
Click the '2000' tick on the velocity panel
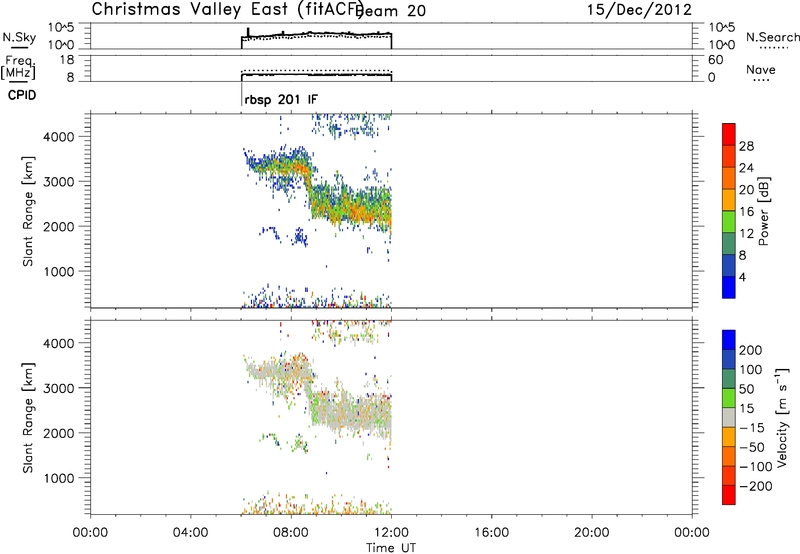tap(59, 433)
